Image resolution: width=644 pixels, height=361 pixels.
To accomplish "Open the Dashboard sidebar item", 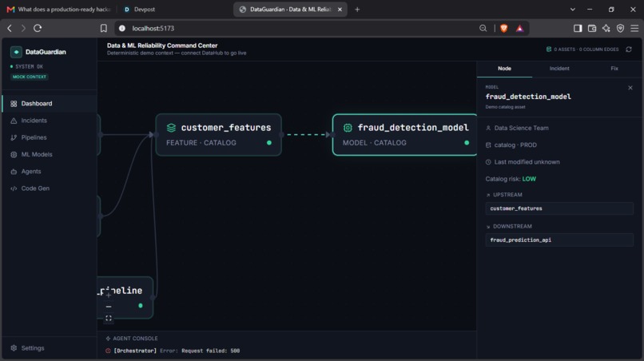I will (50, 104).
